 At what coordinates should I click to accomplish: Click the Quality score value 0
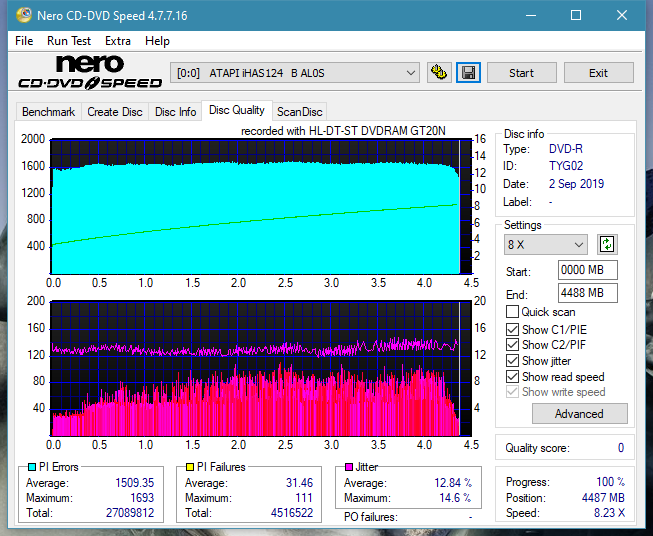(621, 448)
